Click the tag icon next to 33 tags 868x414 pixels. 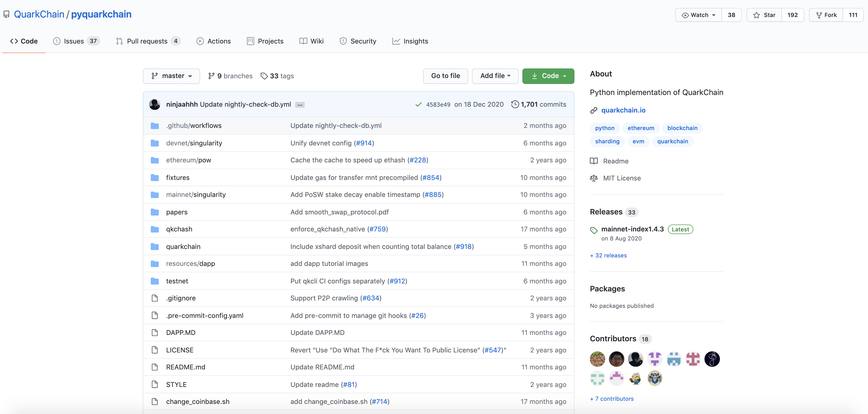click(264, 76)
